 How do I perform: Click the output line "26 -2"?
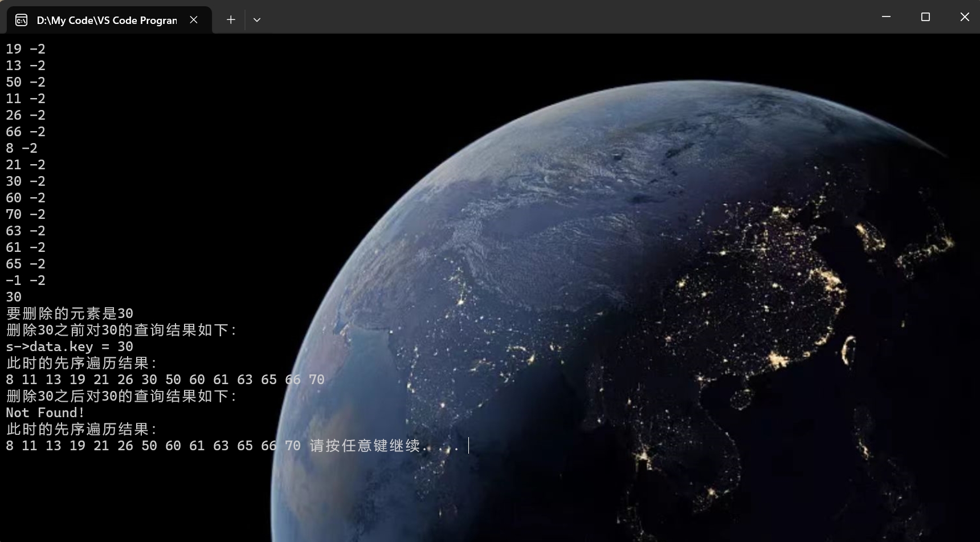[x=26, y=115]
